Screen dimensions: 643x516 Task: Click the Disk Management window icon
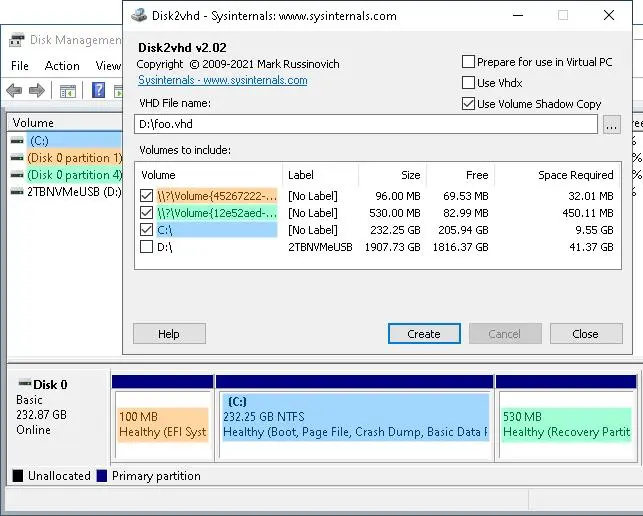(17, 40)
